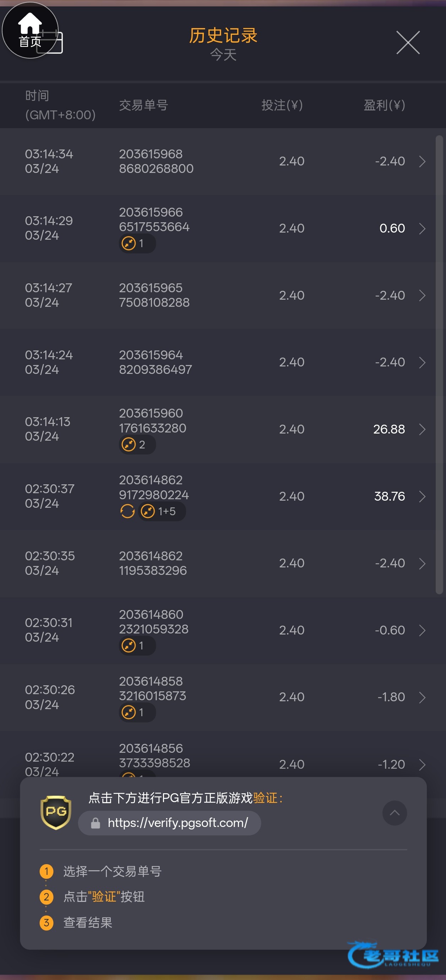Screen dimensions: 446x980
Task: Click the badge on transaction 3216015873
Action: tap(137, 712)
